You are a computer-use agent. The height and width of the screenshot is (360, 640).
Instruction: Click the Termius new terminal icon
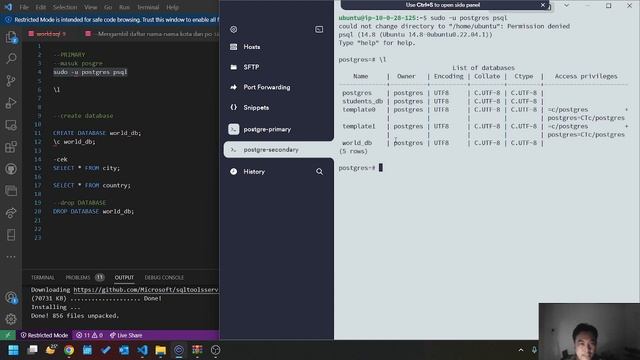pyautogui.click(x=319, y=29)
